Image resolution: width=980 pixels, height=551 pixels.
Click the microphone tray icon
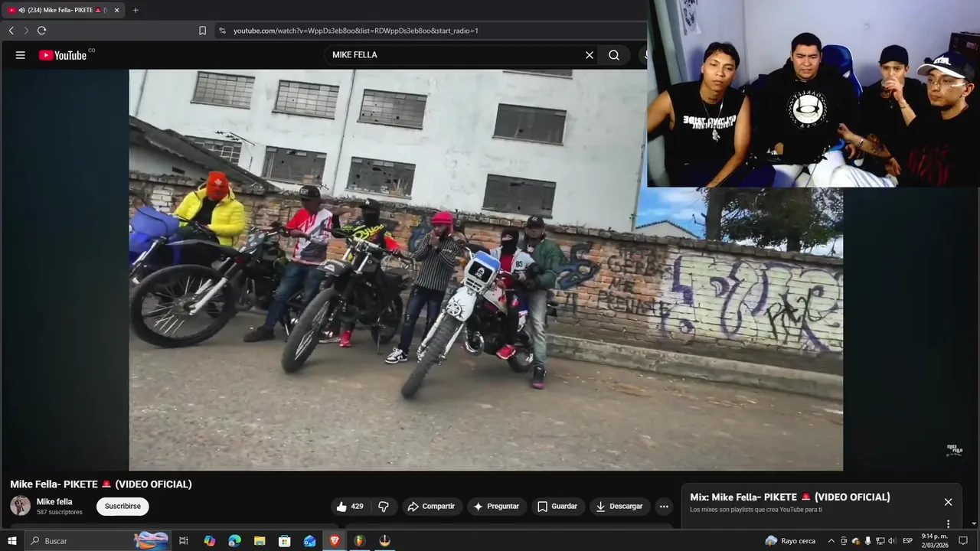pyautogui.click(x=867, y=541)
